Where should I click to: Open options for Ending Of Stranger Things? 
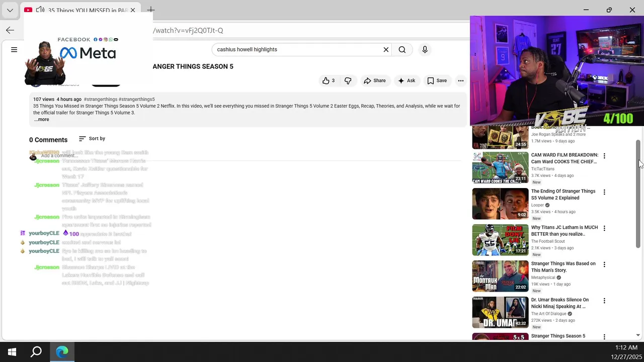[604, 192]
